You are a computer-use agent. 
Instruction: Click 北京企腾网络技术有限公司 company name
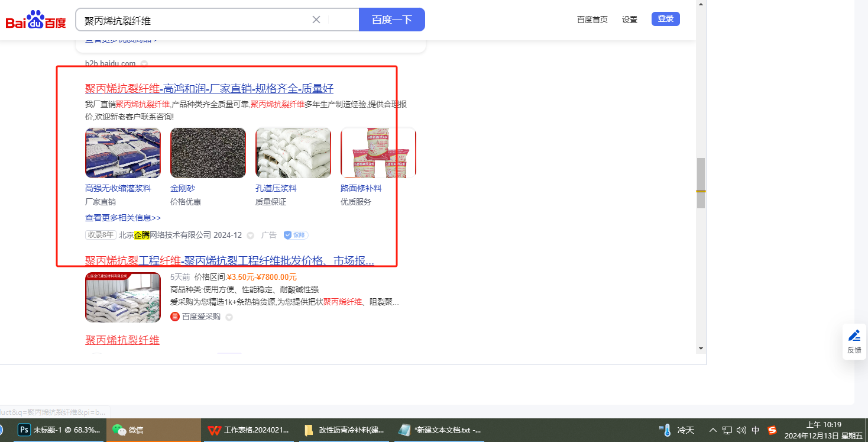pyautogui.click(x=165, y=235)
